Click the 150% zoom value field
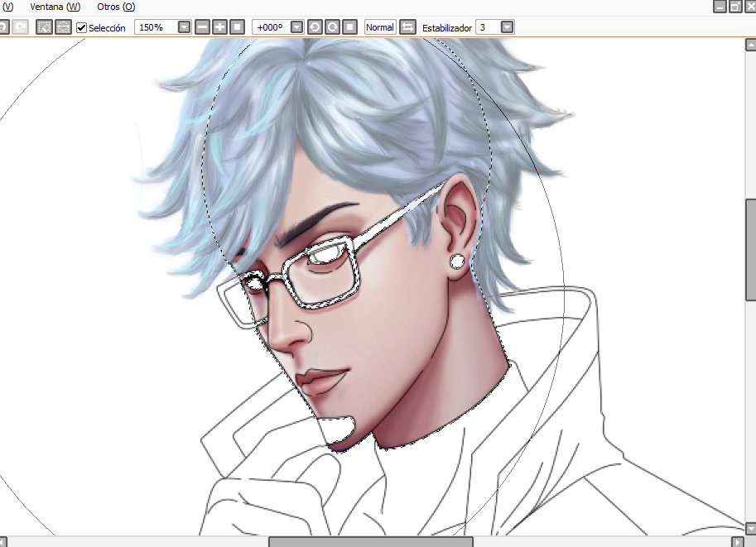 156,27
